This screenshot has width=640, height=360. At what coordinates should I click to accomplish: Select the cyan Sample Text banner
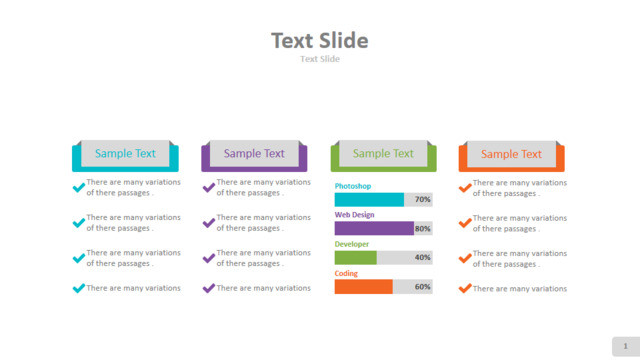coord(125,156)
